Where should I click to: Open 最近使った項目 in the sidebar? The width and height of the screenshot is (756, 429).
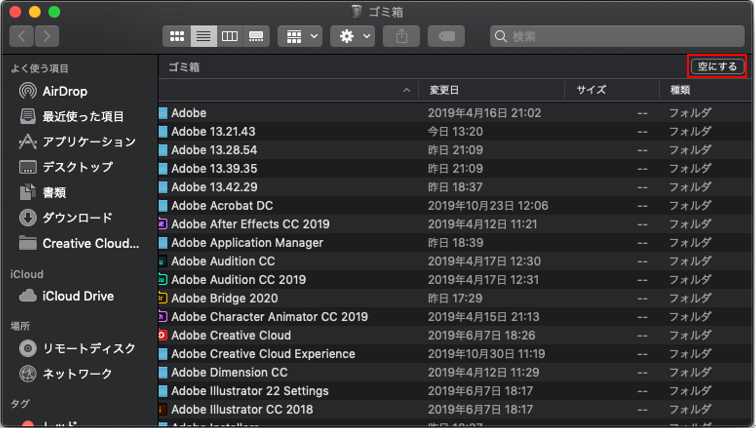pyautogui.click(x=71, y=116)
